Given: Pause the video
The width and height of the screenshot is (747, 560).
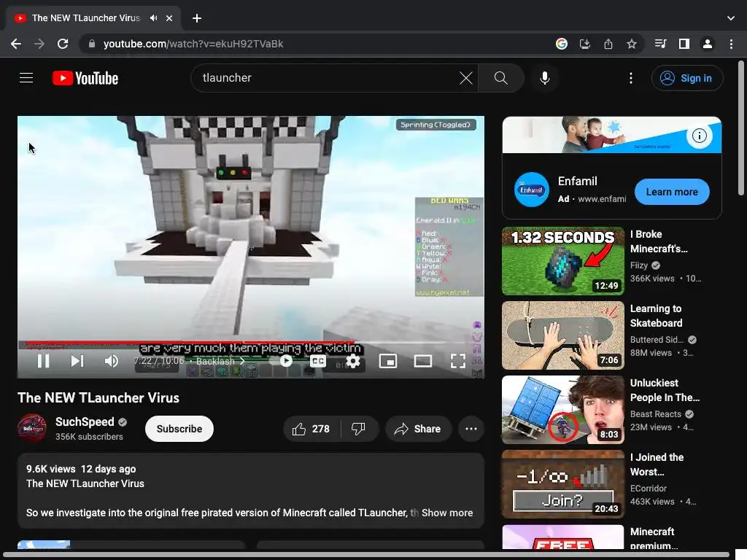Looking at the screenshot, I should click(x=43, y=361).
